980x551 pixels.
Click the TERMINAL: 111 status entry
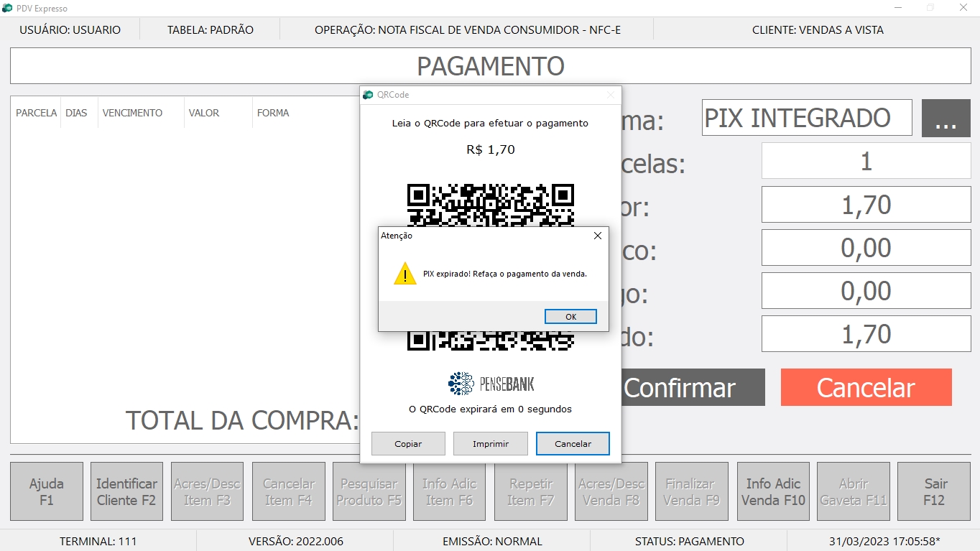98,541
